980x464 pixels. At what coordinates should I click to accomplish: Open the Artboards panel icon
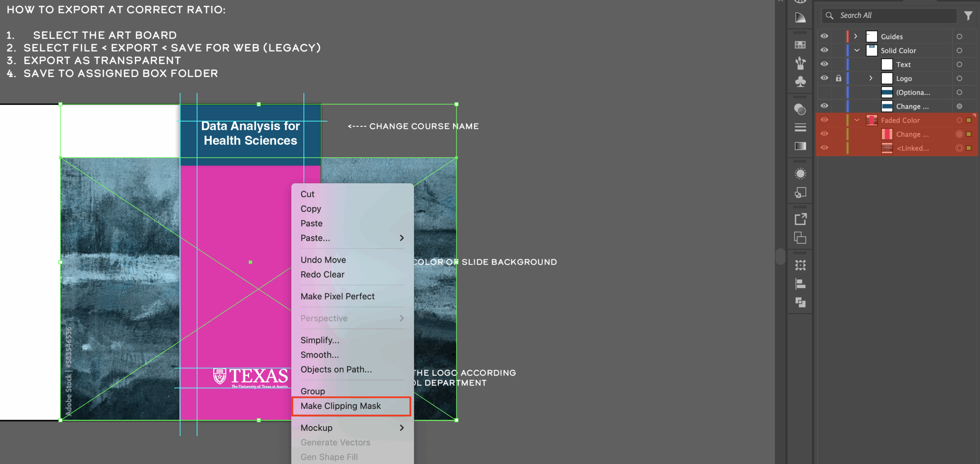point(800,238)
